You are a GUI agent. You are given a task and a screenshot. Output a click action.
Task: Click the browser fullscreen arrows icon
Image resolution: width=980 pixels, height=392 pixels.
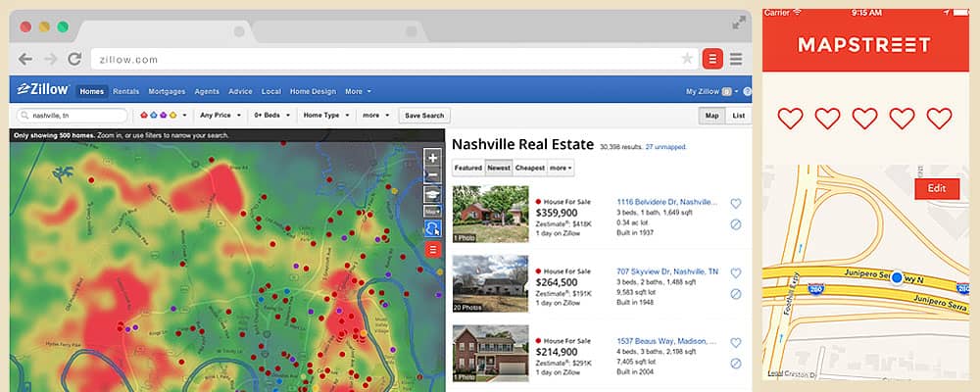pyautogui.click(x=739, y=23)
